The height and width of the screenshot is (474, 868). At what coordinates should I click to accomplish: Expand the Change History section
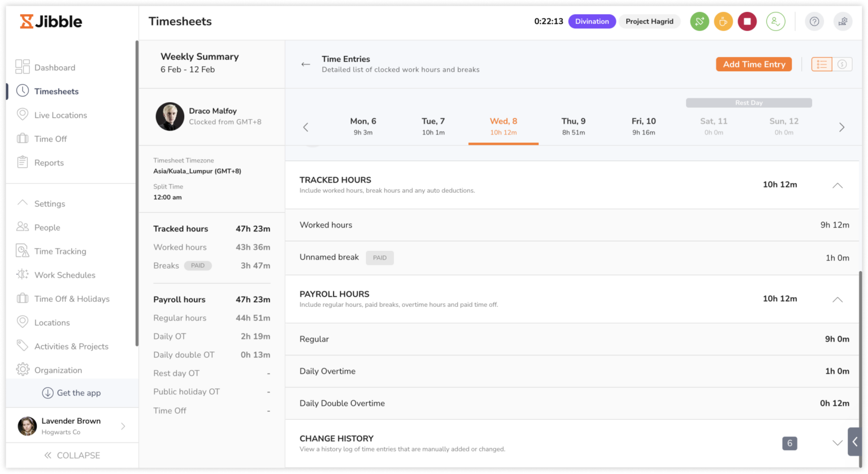pyautogui.click(x=837, y=443)
